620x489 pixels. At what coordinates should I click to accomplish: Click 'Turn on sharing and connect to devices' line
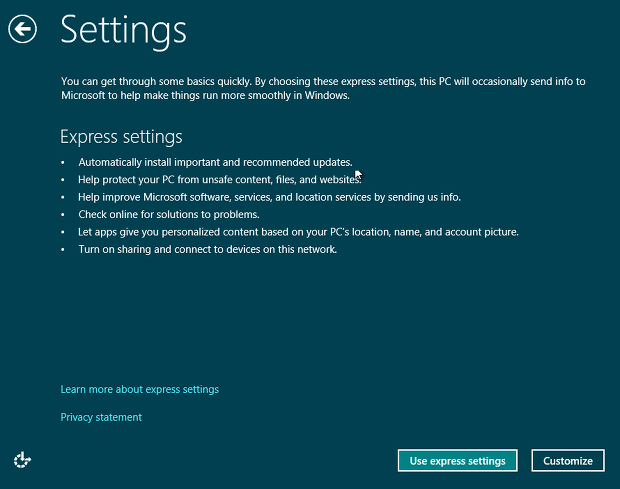pos(208,249)
